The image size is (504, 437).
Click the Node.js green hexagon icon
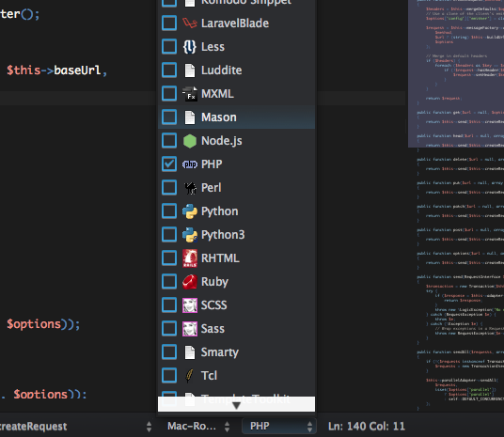pos(190,141)
